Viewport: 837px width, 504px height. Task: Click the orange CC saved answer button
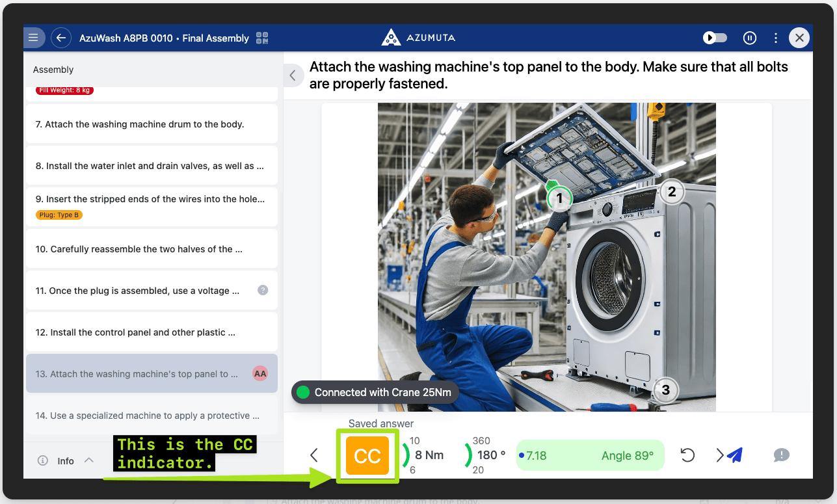[x=367, y=455]
